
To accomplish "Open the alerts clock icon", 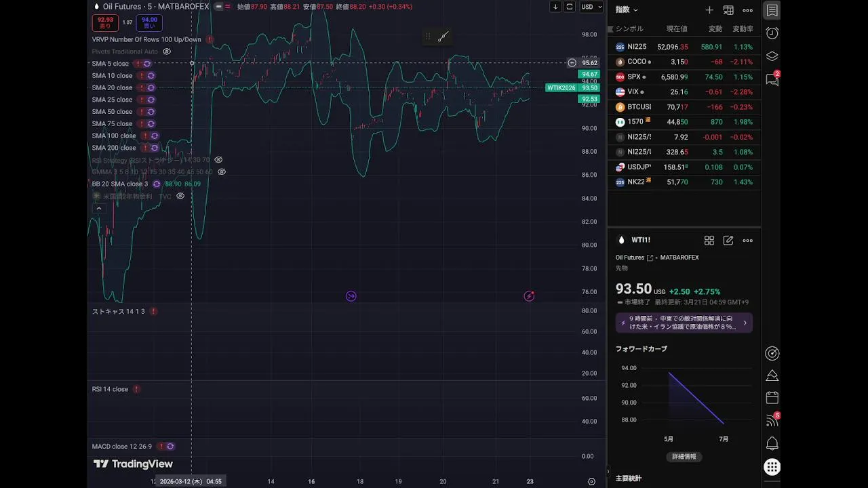I will 772,33.
